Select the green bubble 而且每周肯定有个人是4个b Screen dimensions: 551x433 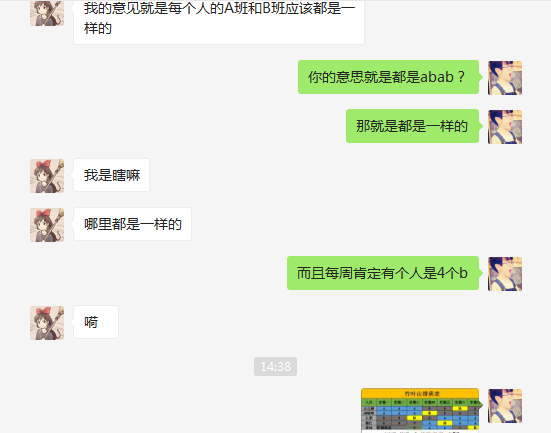click(383, 273)
